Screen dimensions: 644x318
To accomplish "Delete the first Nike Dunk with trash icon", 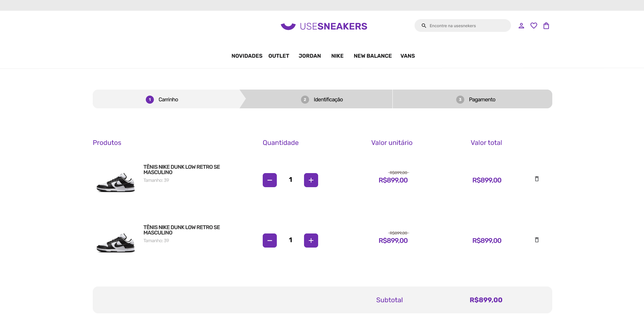I will pos(536,179).
